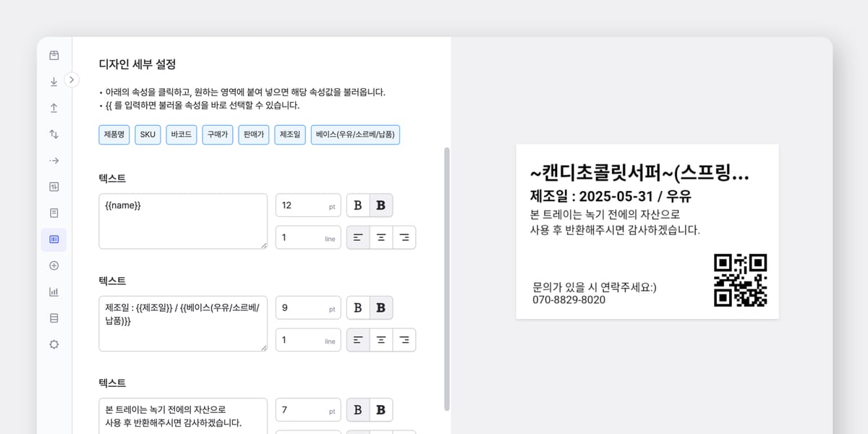This screenshot has height=434, width=868.
Task: Select the download icon in the sidebar
Action: click(x=54, y=82)
